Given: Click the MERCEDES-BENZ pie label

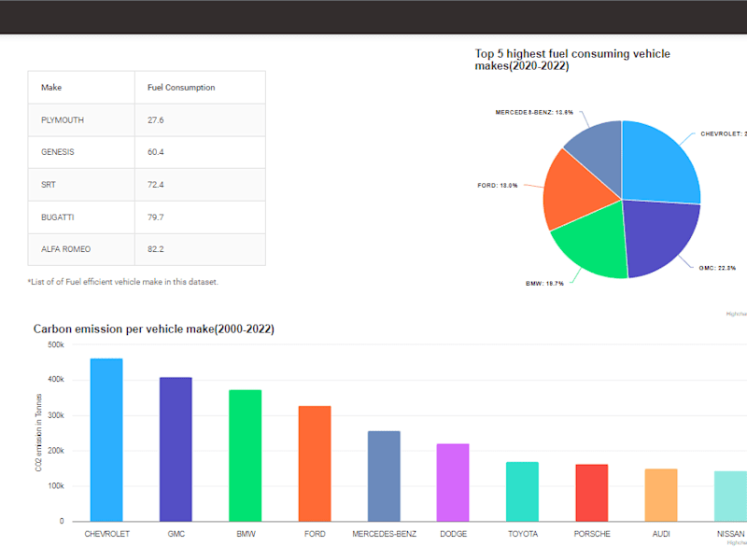Looking at the screenshot, I should pos(534,112).
